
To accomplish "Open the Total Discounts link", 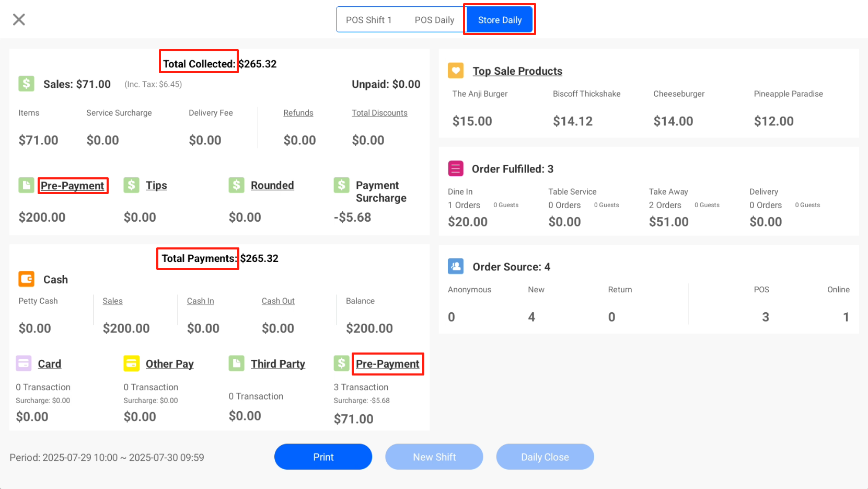I will pyautogui.click(x=379, y=113).
